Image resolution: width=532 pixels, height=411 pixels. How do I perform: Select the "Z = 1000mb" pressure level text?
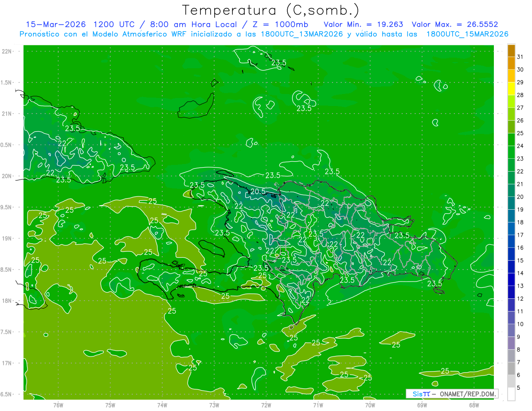(281, 24)
